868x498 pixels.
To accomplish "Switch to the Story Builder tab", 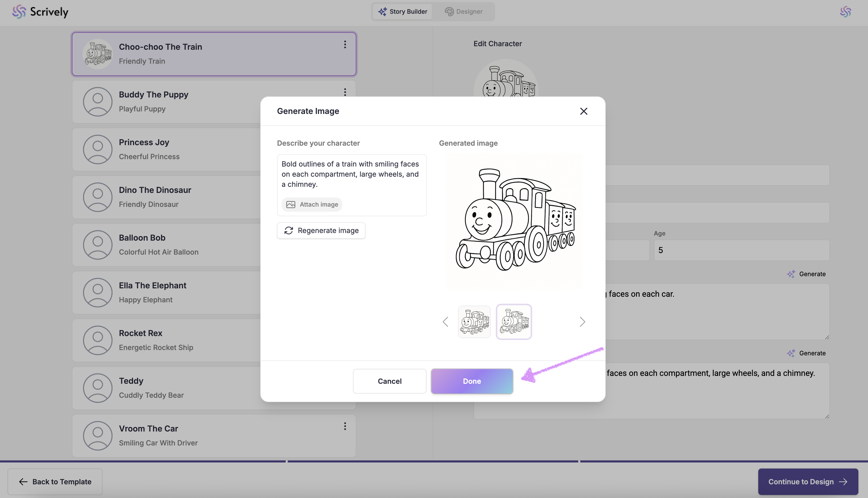I will (402, 12).
